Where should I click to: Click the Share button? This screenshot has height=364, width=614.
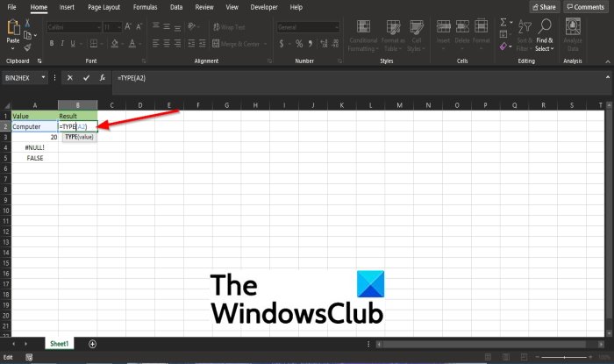(545, 7)
